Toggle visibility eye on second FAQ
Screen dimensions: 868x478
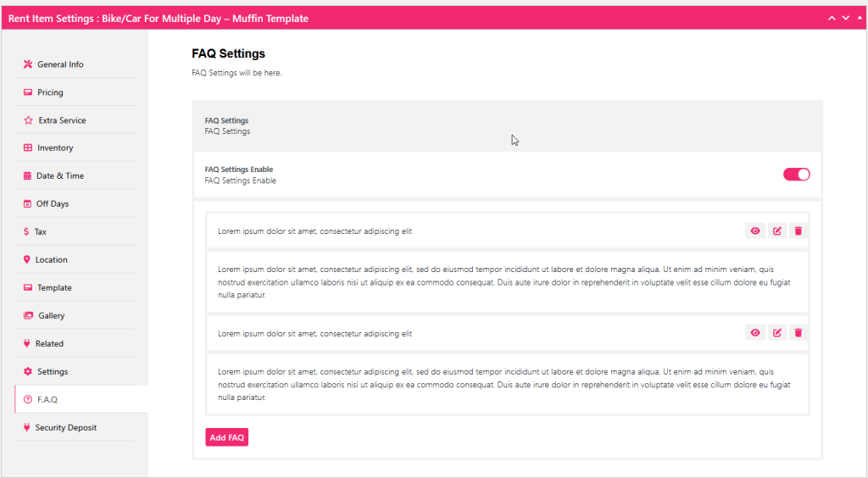pos(754,333)
